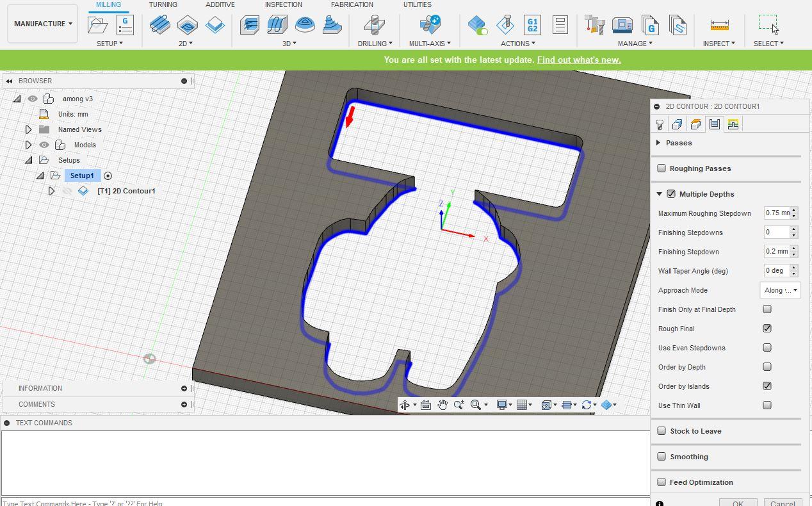Open the SETUP dropdown menu
812x506 pixels.
110,44
